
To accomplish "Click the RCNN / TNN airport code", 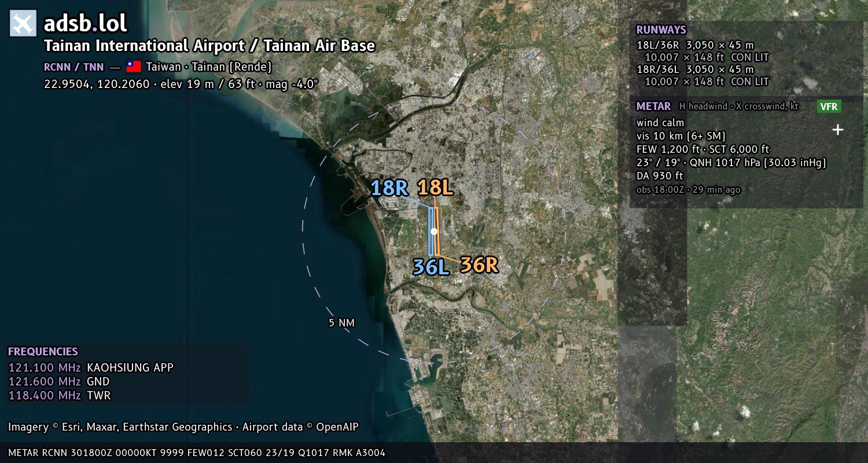I will coord(73,67).
